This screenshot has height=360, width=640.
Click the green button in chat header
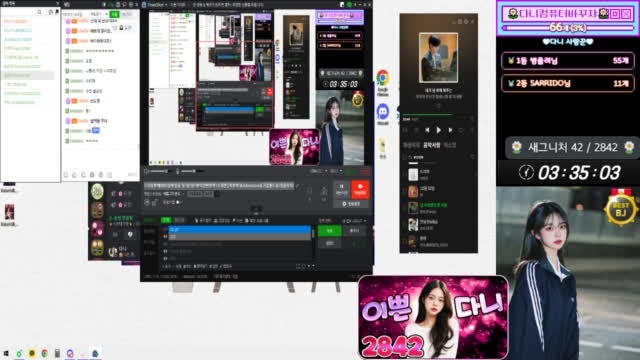point(114,14)
